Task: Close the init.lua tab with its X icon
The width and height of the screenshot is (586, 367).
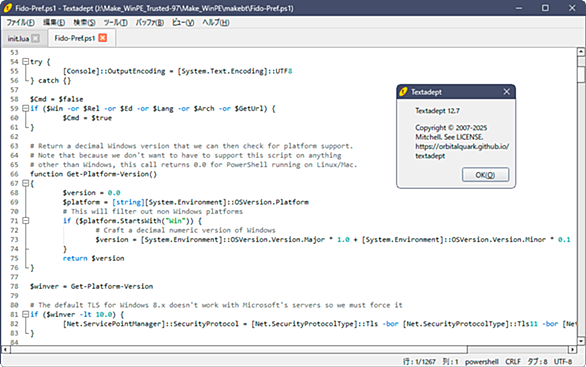Action: (x=36, y=38)
